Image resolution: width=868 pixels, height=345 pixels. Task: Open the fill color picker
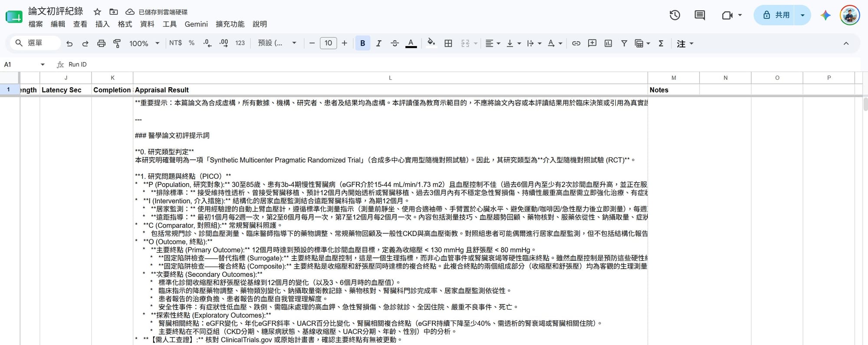pos(431,43)
